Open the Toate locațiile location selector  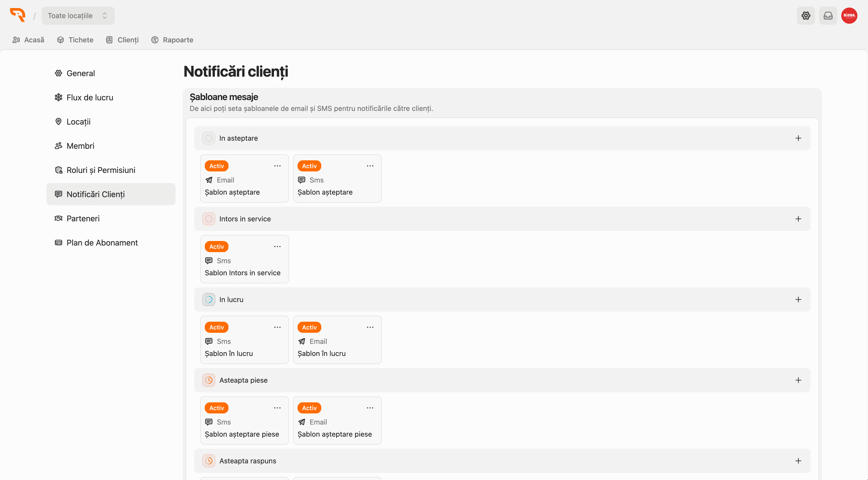click(78, 15)
